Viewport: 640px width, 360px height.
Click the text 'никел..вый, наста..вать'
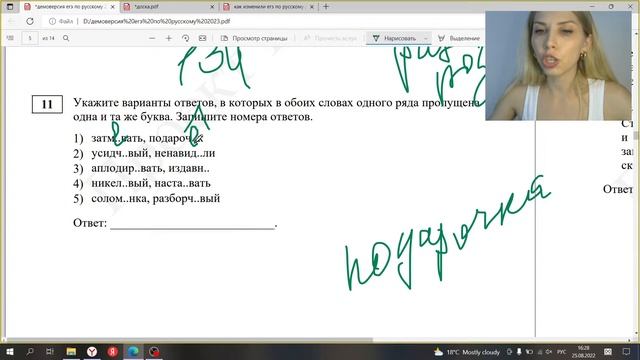(x=151, y=183)
